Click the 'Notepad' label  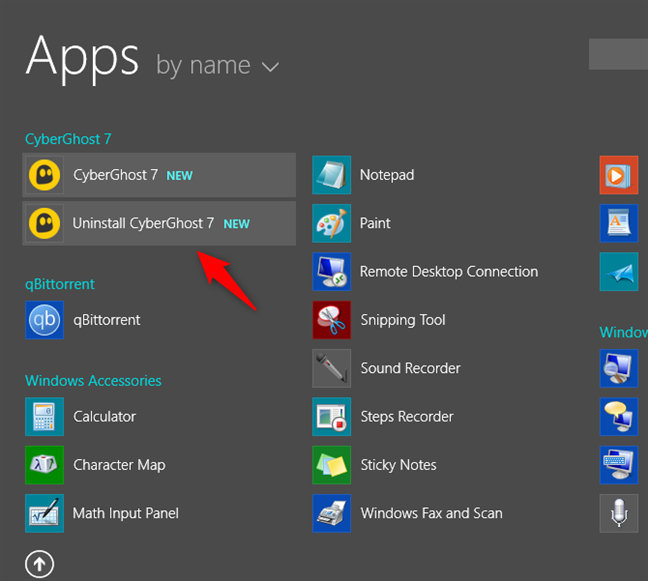click(387, 175)
